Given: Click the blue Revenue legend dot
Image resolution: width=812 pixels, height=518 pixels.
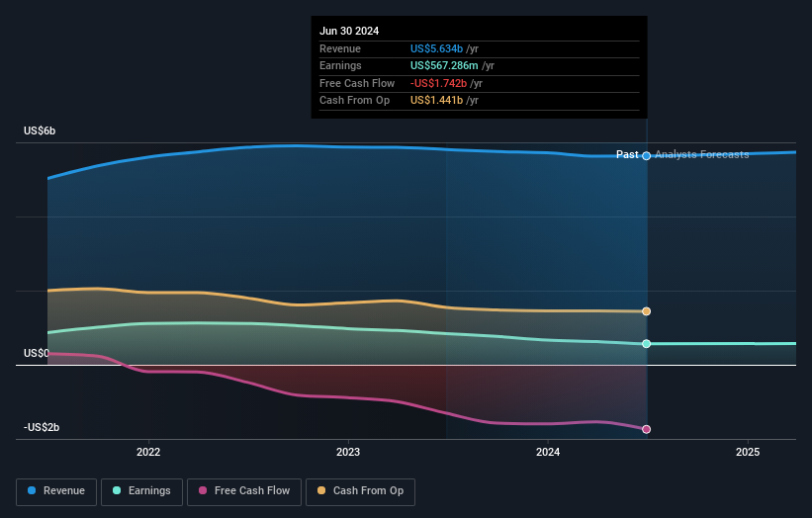Looking at the screenshot, I should (x=32, y=490).
